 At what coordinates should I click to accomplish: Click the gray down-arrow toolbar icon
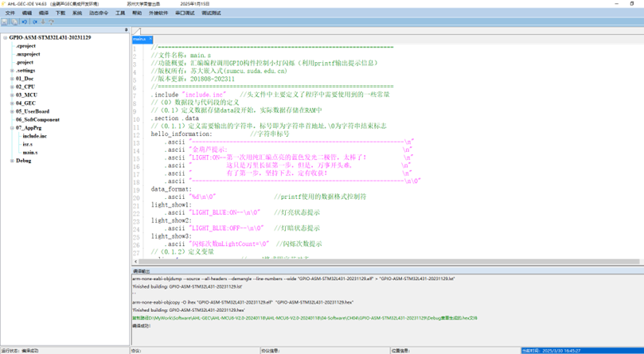(42, 22)
